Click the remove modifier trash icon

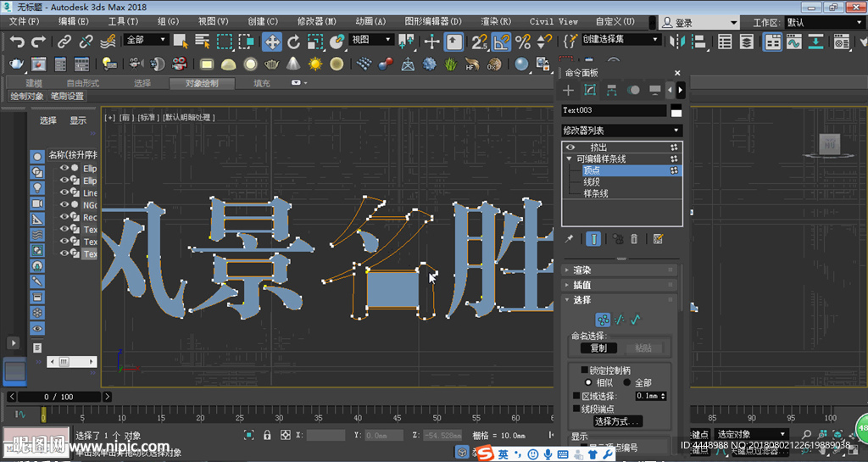click(634, 239)
